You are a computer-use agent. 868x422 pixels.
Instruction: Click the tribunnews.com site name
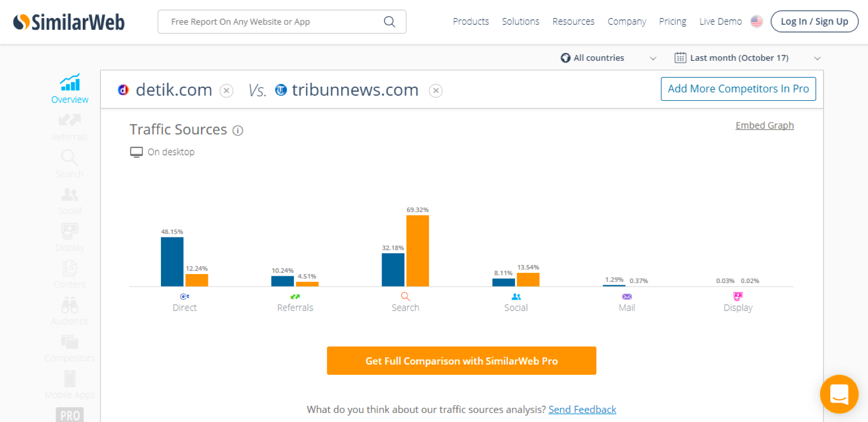coord(355,90)
